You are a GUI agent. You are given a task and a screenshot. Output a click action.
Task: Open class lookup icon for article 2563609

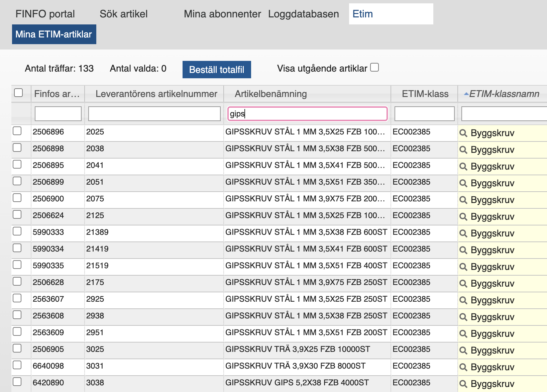click(x=463, y=334)
